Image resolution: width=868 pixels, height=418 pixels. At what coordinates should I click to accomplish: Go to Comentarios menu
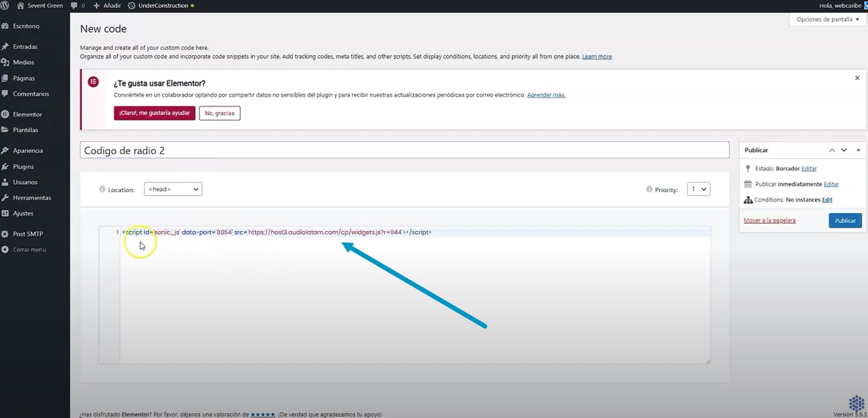31,94
